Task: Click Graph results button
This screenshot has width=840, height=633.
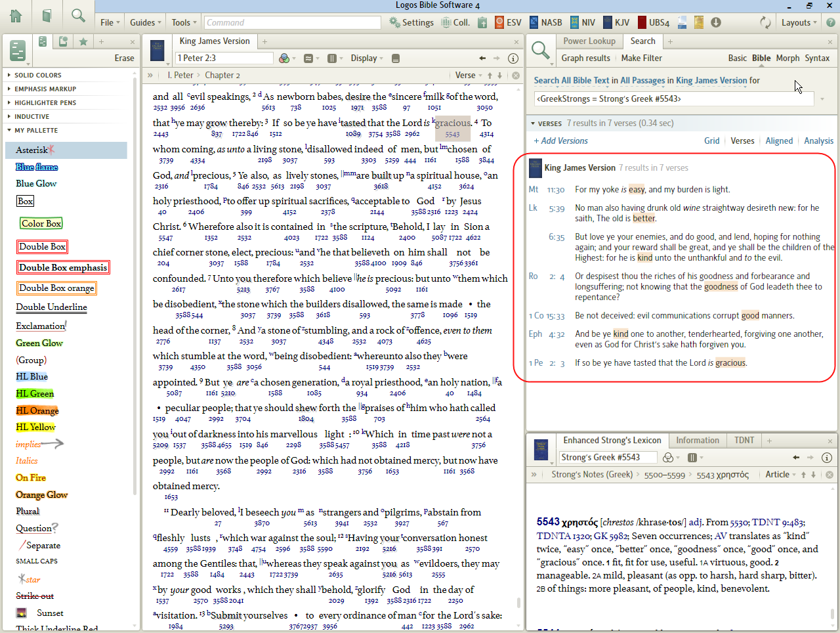Action: pyautogui.click(x=585, y=58)
